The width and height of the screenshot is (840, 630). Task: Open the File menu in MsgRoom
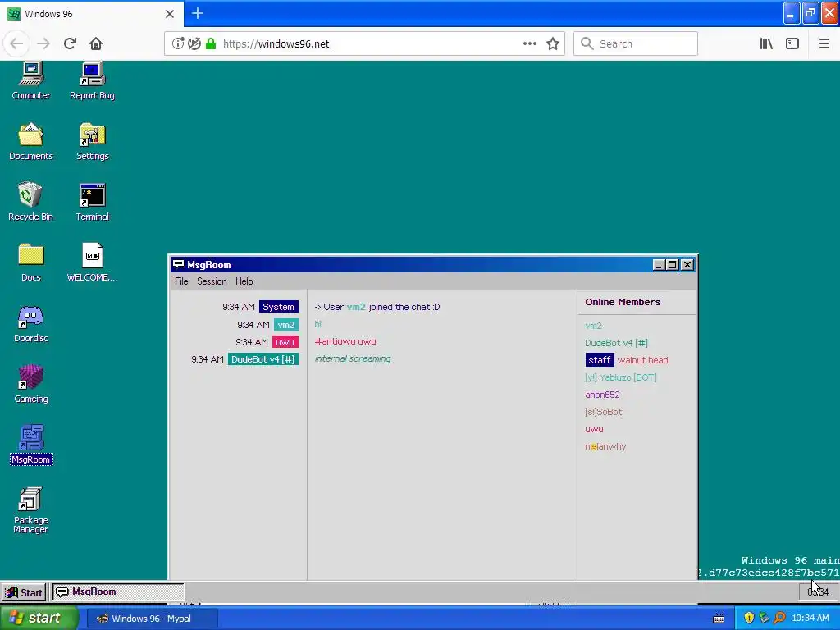[181, 281]
